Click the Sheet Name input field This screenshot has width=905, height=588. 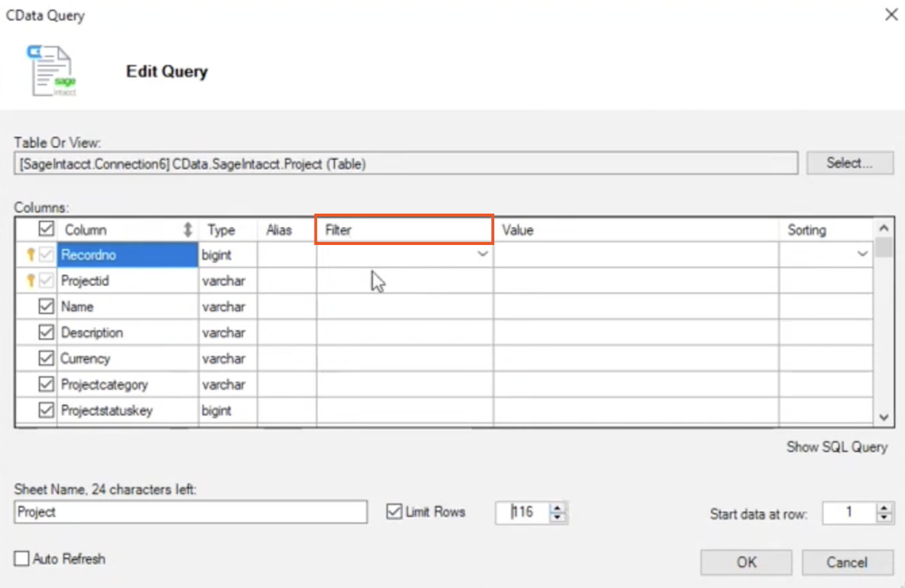pyautogui.click(x=191, y=512)
